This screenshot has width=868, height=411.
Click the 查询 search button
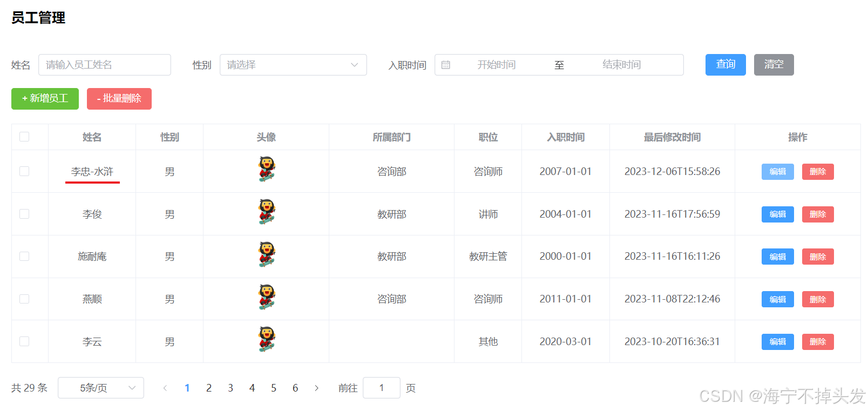click(x=725, y=65)
